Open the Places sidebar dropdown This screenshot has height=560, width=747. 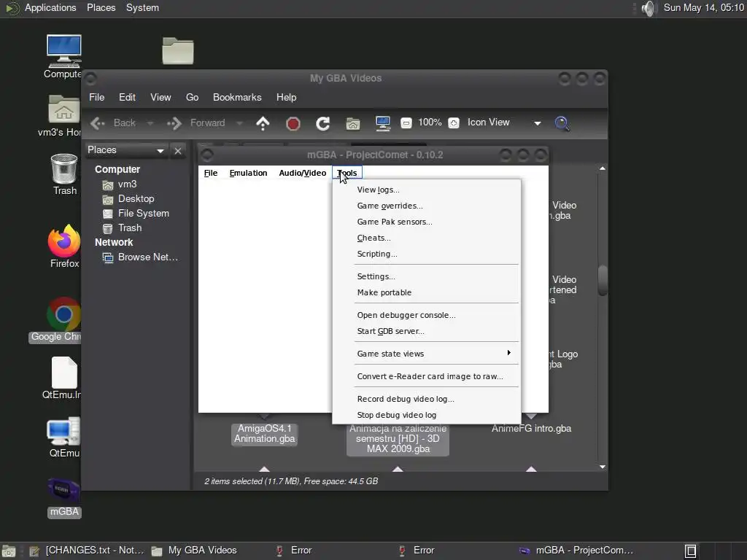(126, 150)
